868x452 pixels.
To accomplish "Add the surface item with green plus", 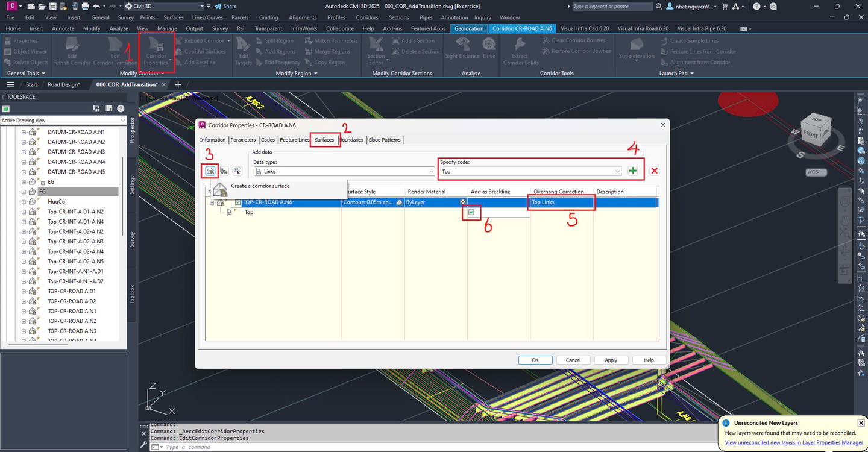I will (632, 171).
